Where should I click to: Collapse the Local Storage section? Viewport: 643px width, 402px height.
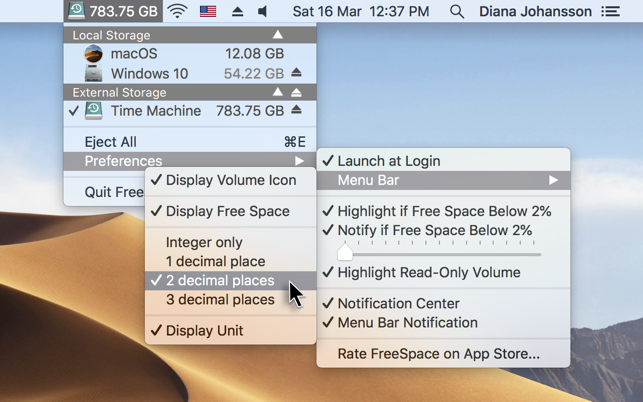pos(278,34)
